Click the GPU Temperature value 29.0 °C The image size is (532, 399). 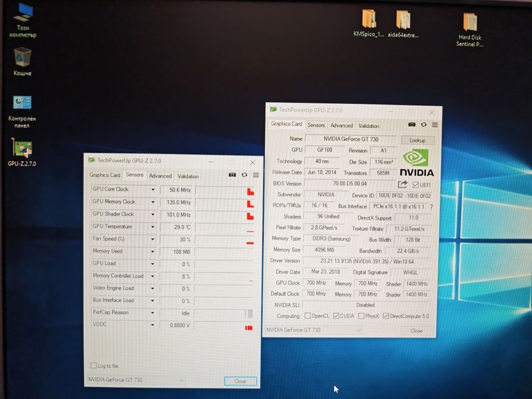[176, 227]
